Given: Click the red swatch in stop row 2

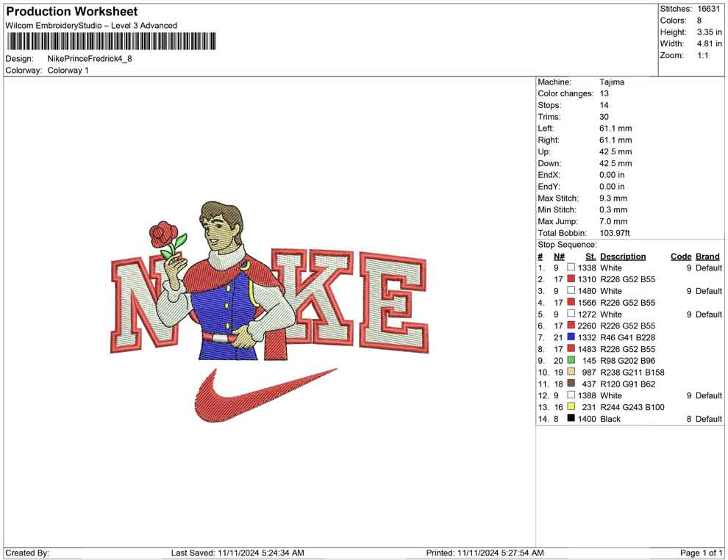Looking at the screenshot, I should [571, 279].
